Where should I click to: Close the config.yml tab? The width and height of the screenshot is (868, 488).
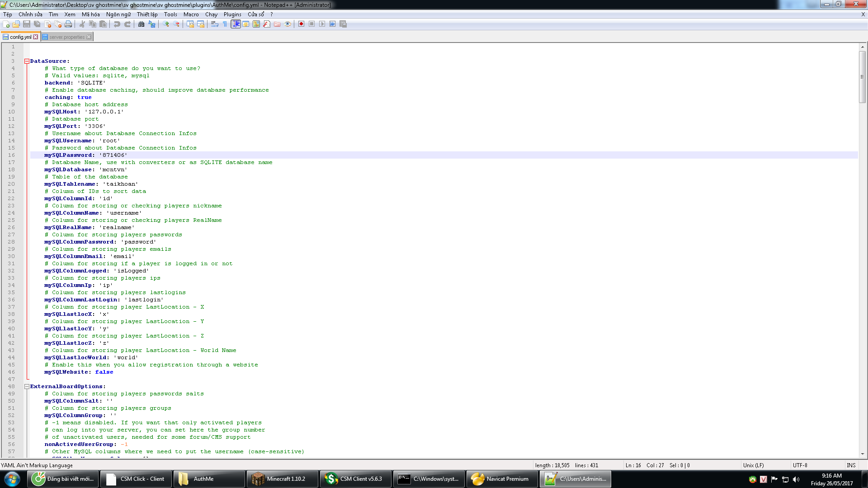[x=36, y=37]
